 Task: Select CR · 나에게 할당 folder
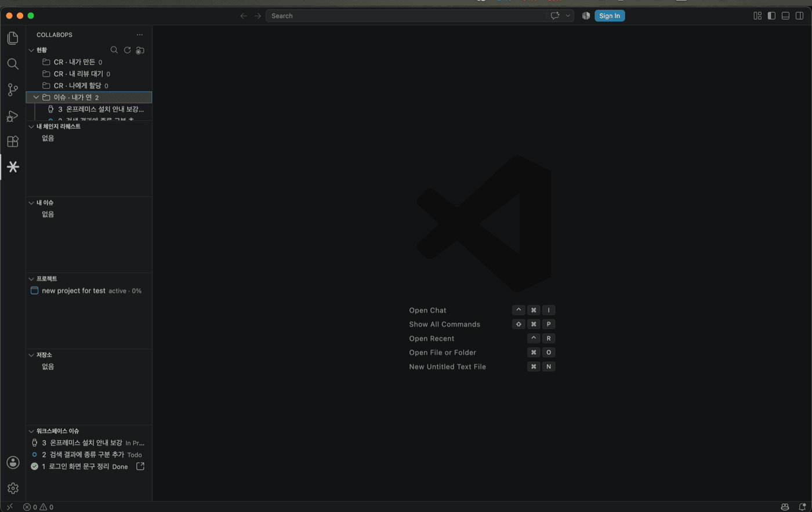coord(89,86)
